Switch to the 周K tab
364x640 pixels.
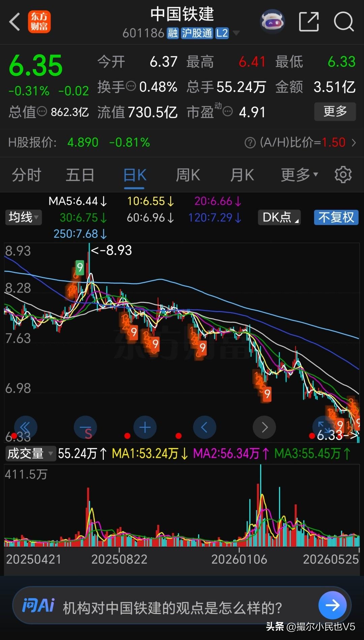click(x=188, y=175)
